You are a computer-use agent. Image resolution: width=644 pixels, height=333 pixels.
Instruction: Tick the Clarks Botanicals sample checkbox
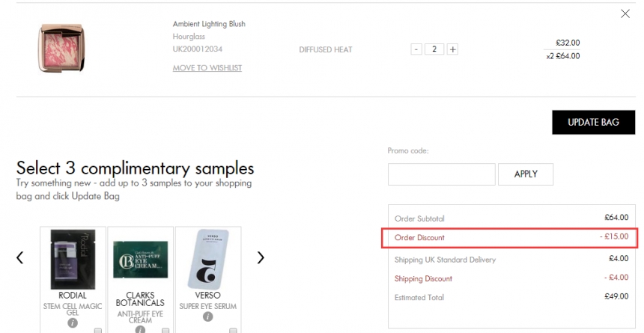click(165, 330)
